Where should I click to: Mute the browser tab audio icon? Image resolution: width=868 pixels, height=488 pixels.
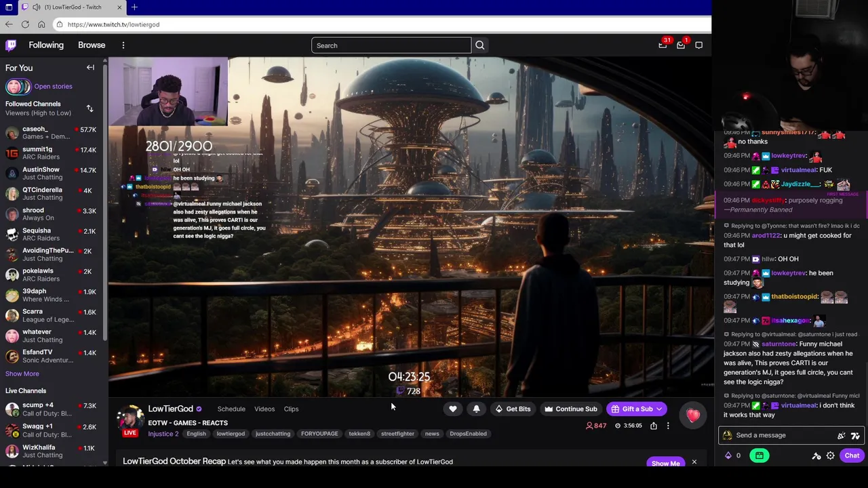[36, 7]
